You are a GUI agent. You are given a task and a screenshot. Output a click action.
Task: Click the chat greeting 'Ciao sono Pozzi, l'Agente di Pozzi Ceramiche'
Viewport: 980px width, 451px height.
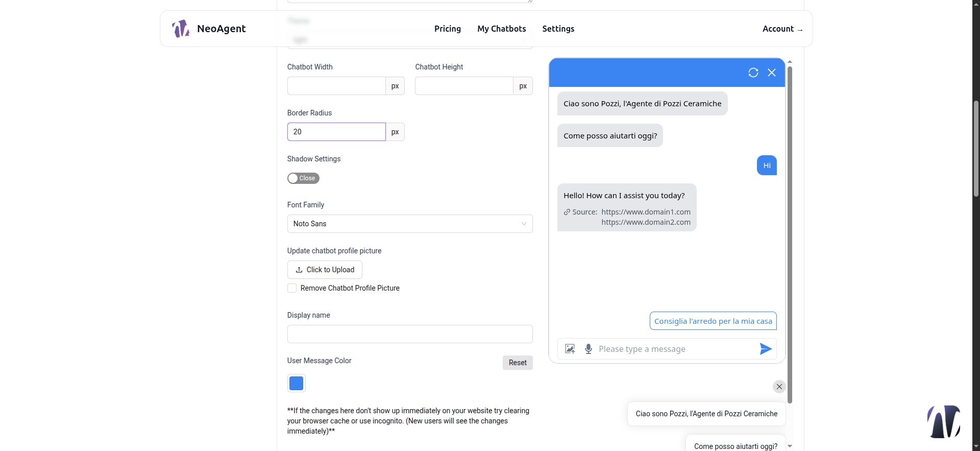click(642, 104)
